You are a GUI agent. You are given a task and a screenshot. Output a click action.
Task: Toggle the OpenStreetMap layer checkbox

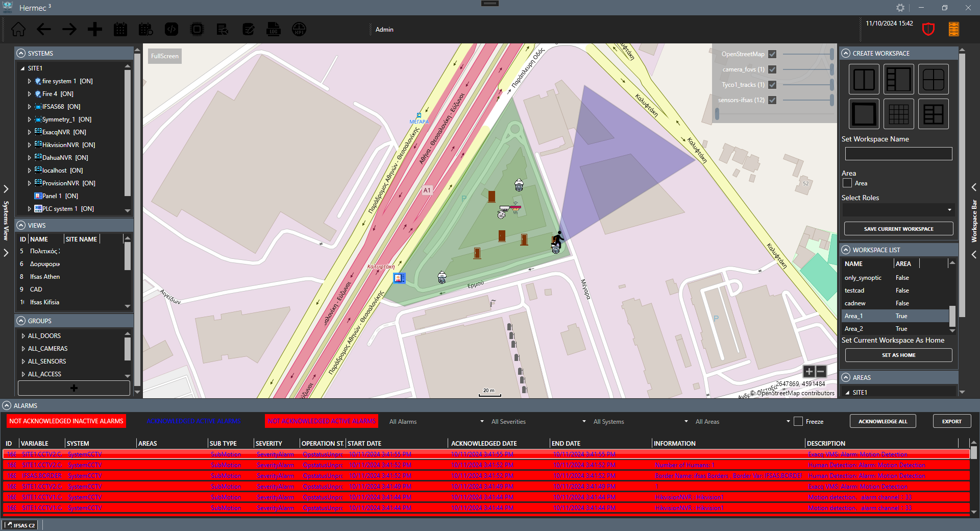(772, 54)
